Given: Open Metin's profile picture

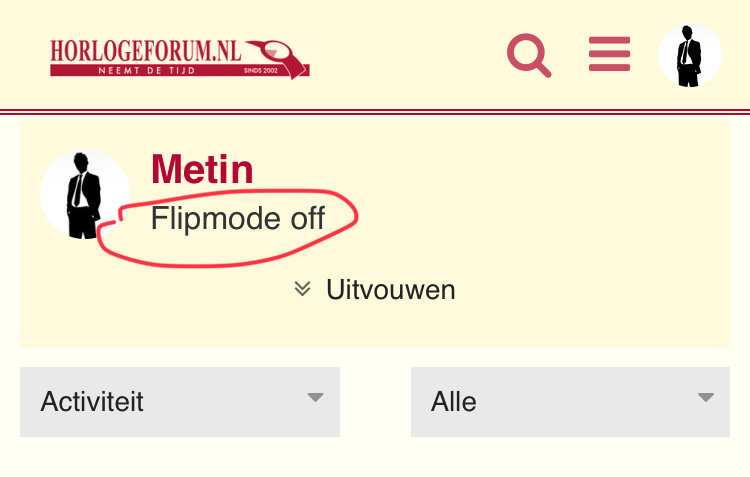Looking at the screenshot, I should [85, 194].
